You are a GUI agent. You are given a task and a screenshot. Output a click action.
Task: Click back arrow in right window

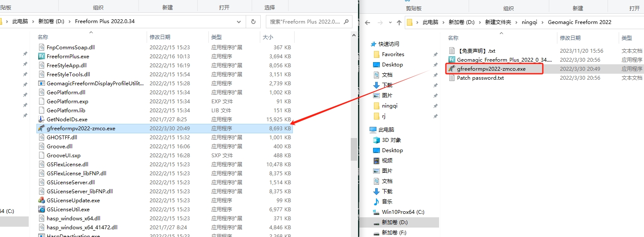pyautogui.click(x=367, y=22)
